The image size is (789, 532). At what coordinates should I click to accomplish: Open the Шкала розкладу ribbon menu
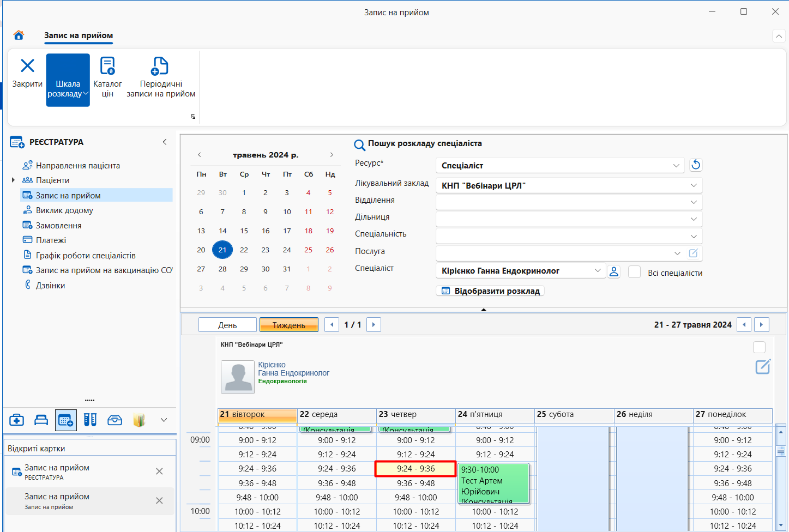click(x=68, y=80)
